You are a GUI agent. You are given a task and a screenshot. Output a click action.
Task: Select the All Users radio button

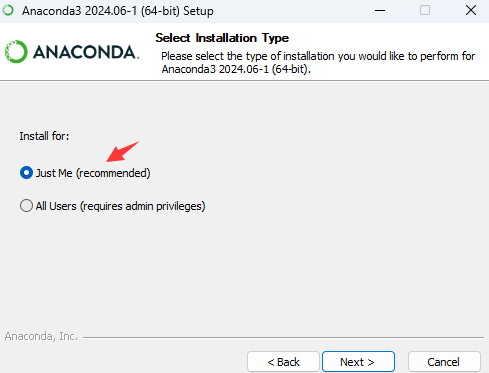tap(26, 206)
